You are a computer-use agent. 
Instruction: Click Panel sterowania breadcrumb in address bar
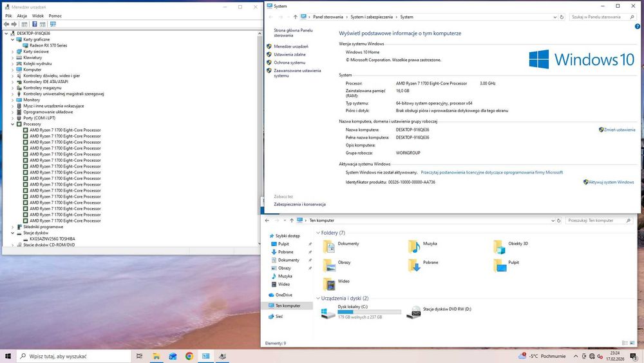[328, 17]
